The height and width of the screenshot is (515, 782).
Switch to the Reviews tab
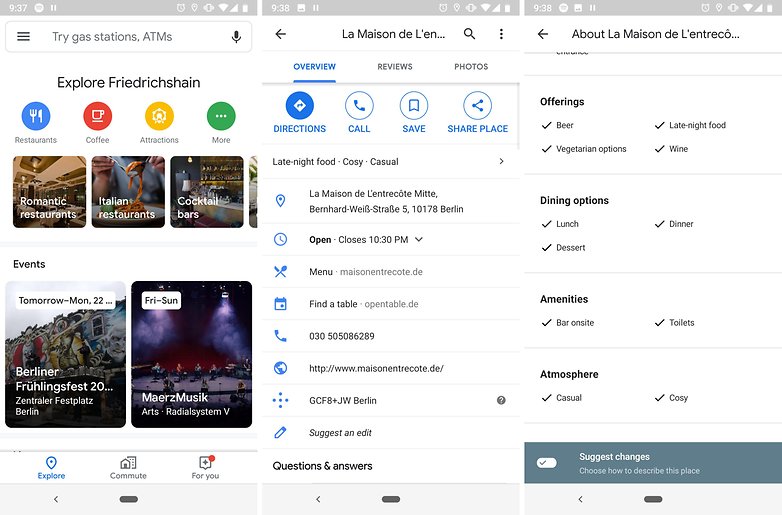[394, 67]
